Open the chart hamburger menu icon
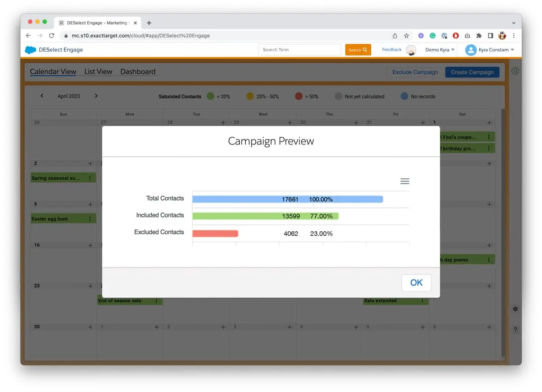This screenshot has height=392, width=542. 405,181
